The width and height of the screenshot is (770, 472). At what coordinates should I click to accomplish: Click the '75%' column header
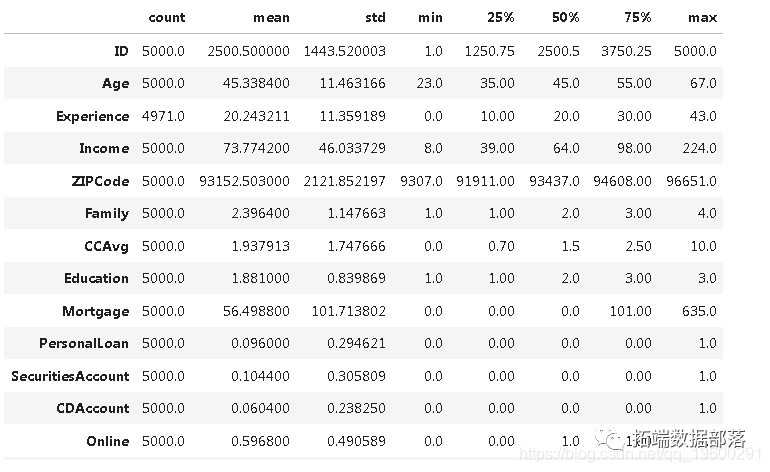pyautogui.click(x=637, y=18)
